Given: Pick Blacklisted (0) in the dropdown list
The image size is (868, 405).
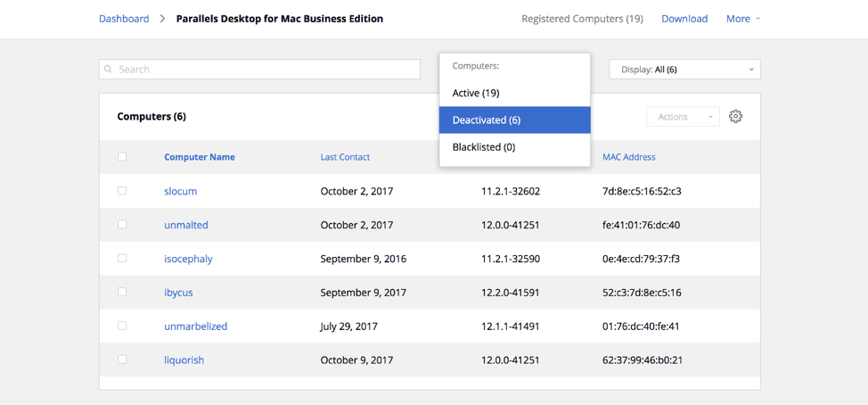Looking at the screenshot, I should coord(515,147).
